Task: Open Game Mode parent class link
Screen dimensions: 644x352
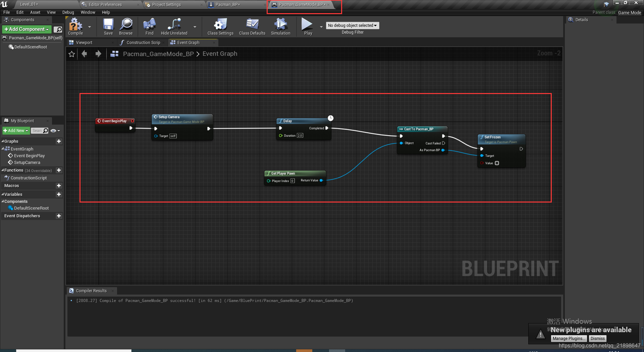Action: tap(630, 13)
